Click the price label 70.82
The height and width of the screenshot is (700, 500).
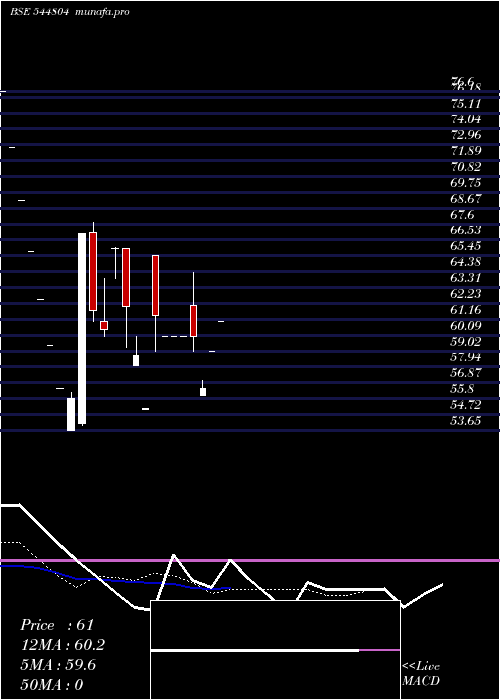point(466,167)
